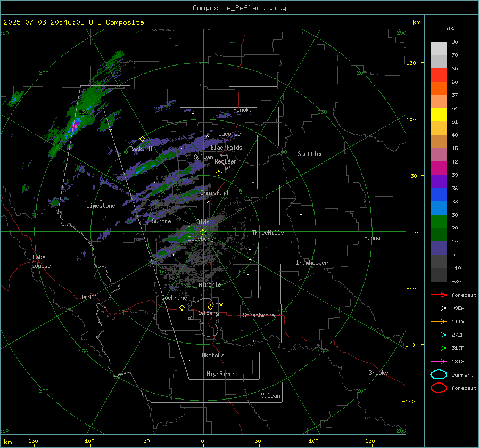Click the Airdrie town label

click(210, 284)
